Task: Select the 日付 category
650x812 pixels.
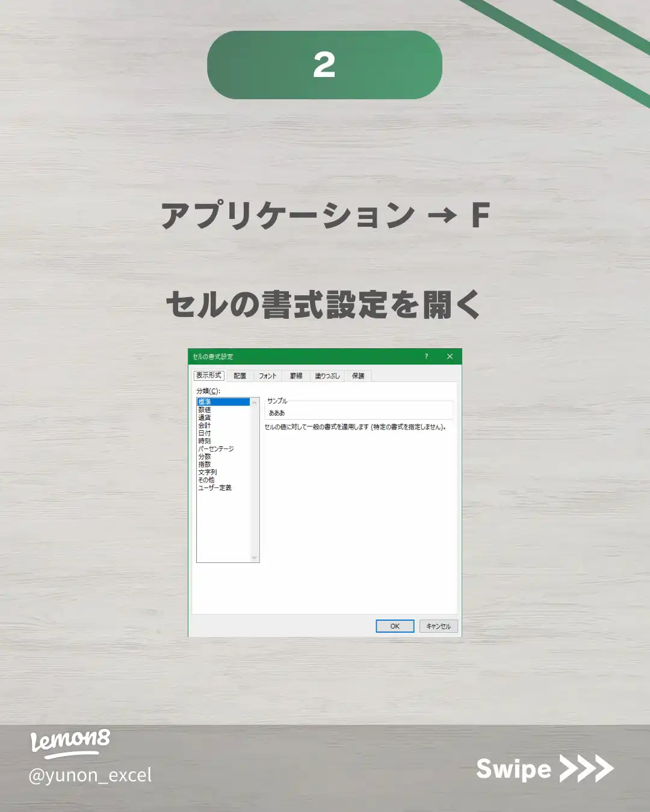Action: pyautogui.click(x=205, y=433)
